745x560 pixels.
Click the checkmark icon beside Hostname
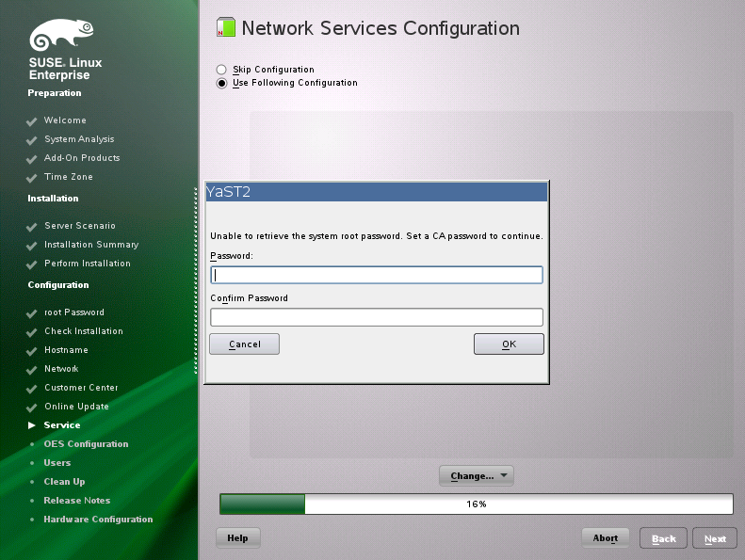point(31,351)
